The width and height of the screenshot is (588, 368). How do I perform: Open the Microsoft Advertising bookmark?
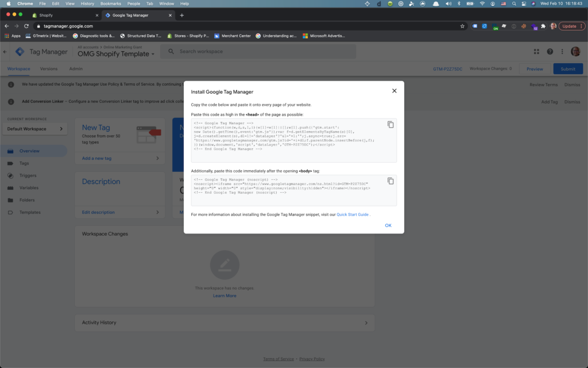coord(324,36)
